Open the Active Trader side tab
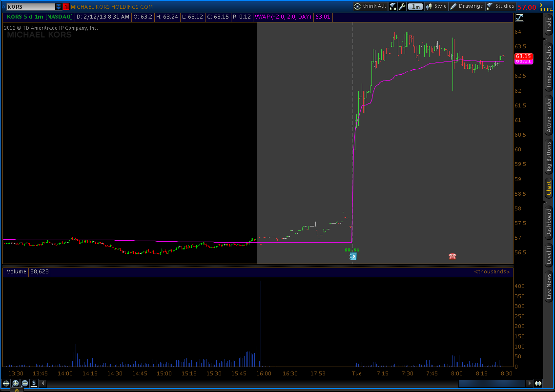Screen dimensions: 555x392 549,115
